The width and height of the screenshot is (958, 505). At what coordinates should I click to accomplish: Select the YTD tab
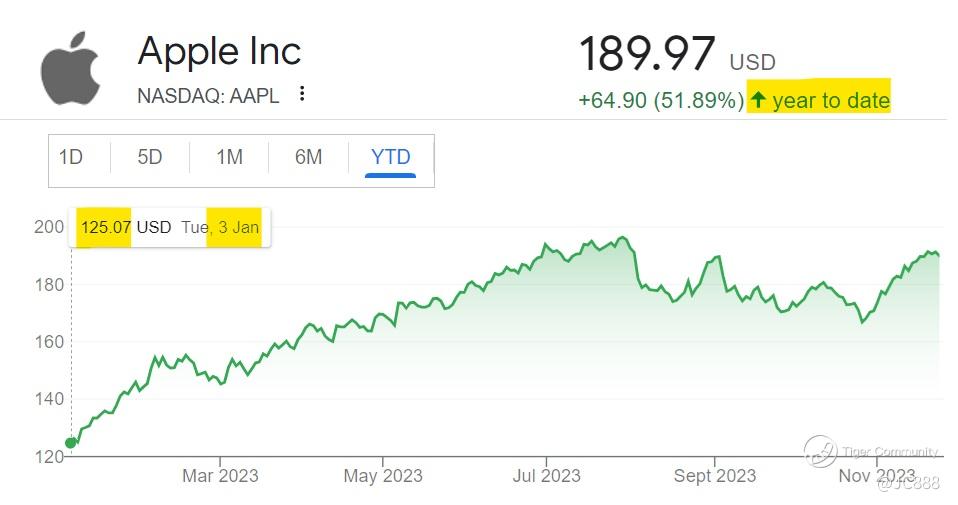pyautogui.click(x=390, y=157)
